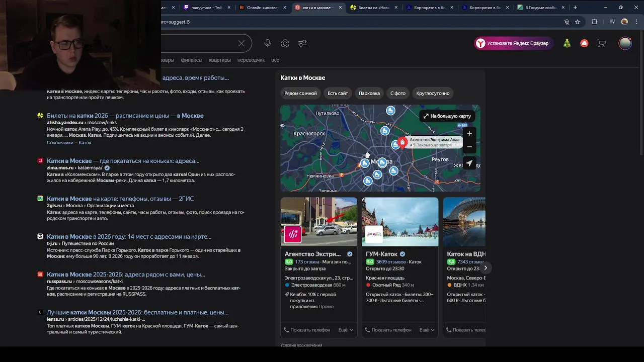Open все search categories
The width and height of the screenshot is (644, 362).
(x=275, y=60)
